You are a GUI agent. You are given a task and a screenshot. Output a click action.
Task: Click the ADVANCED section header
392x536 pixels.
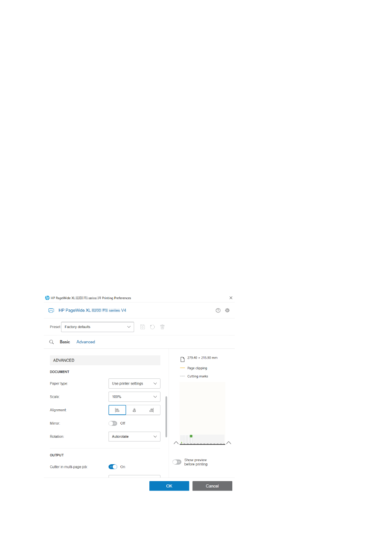tap(105, 360)
